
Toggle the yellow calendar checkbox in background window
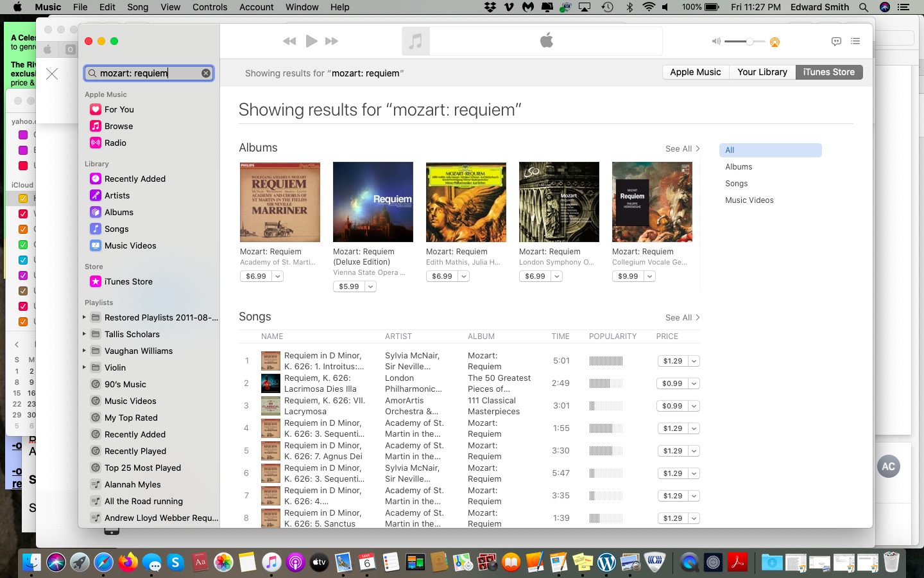pos(23,198)
